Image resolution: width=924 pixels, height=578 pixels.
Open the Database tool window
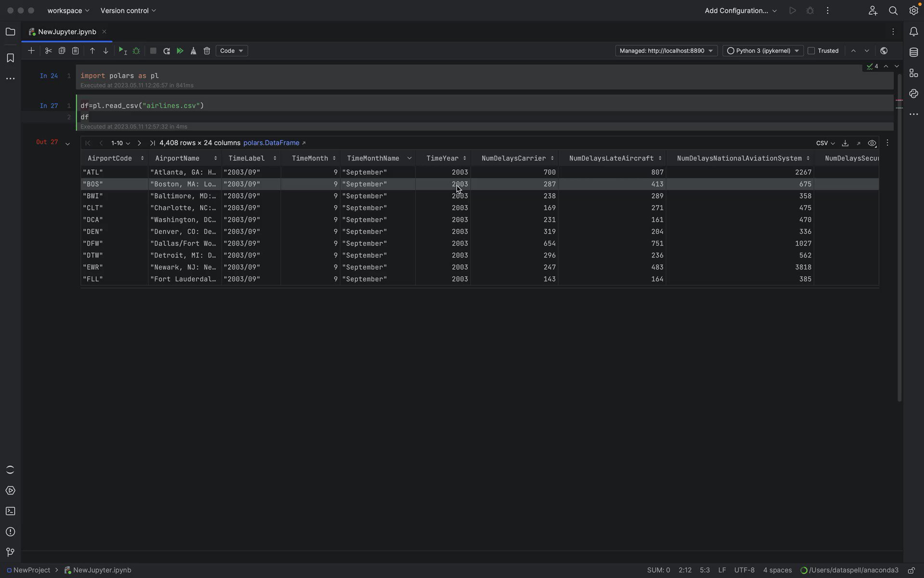(914, 52)
